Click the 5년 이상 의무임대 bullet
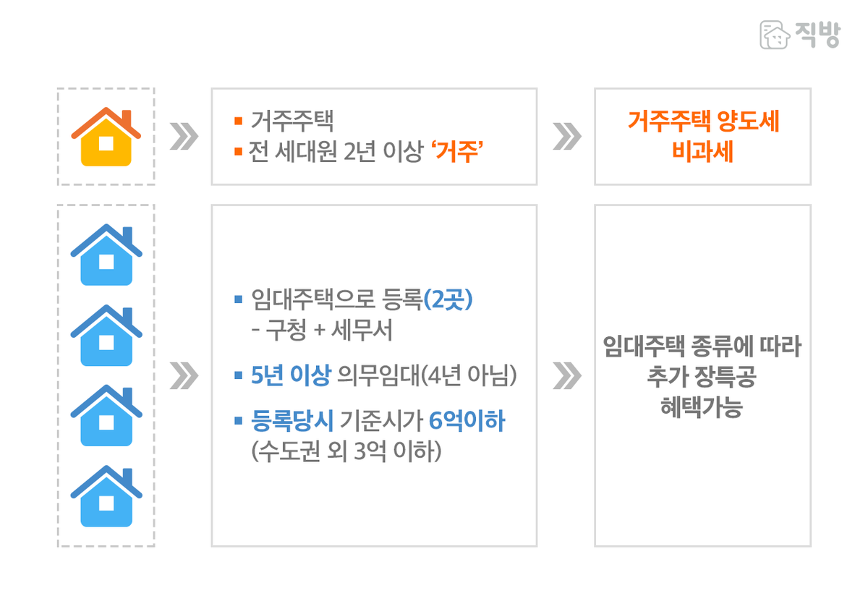Viewport: 868px width, 609px height. (x=375, y=375)
